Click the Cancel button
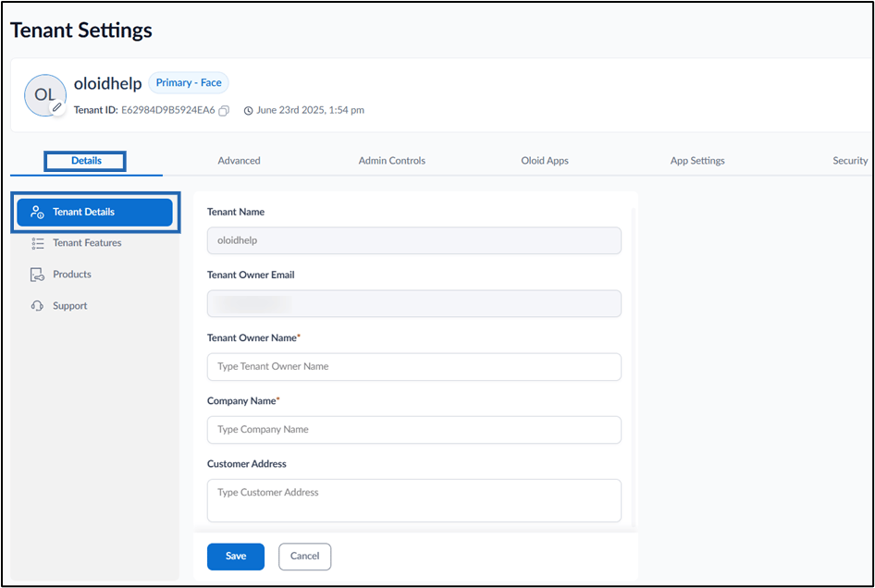The width and height of the screenshot is (875, 588). pos(304,557)
